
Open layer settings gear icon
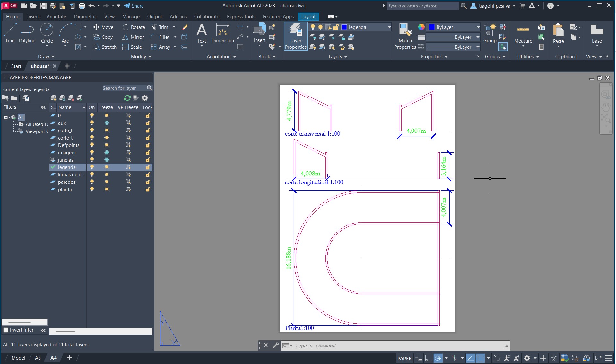tap(145, 98)
